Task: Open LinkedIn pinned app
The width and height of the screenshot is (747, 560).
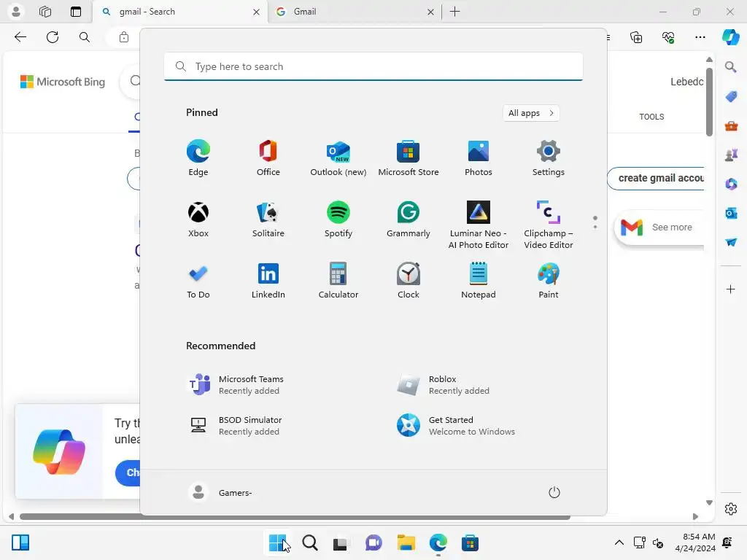Action: pyautogui.click(x=268, y=281)
